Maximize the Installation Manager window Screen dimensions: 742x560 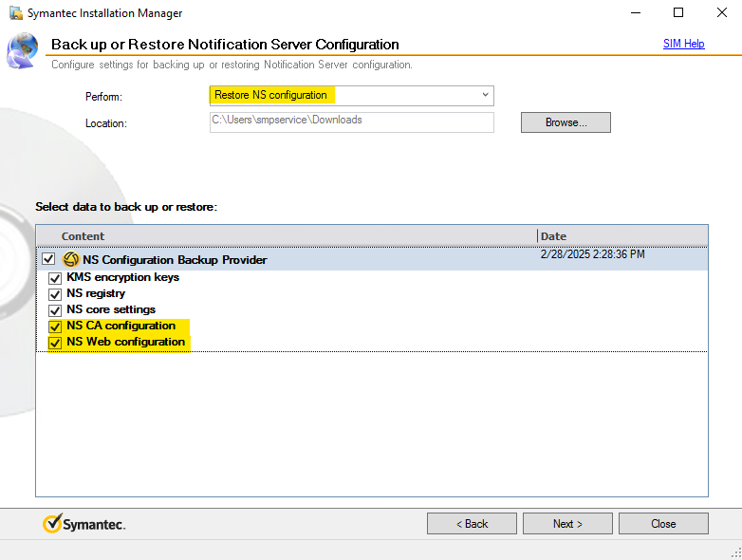(x=677, y=13)
